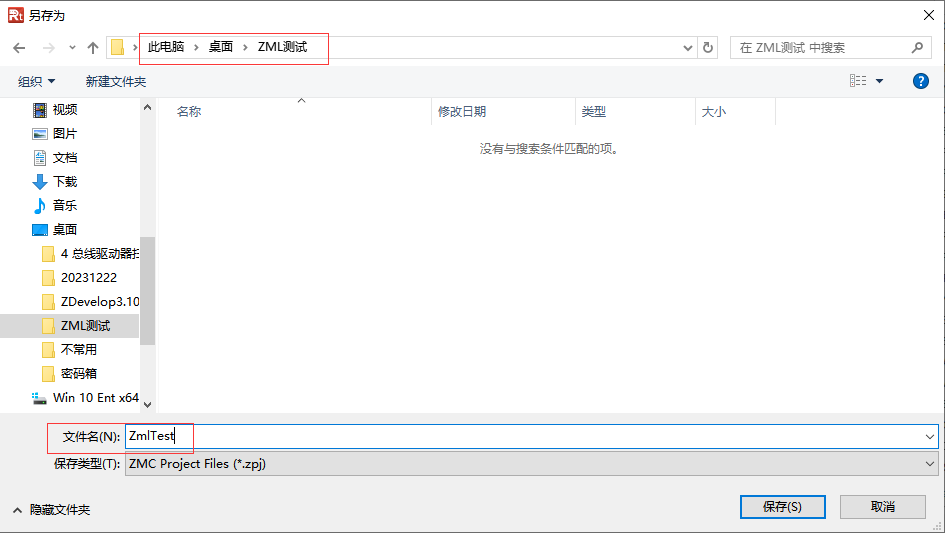The width and height of the screenshot is (945, 533).
Task: Select 图片 in the navigation pane
Action: point(64,134)
